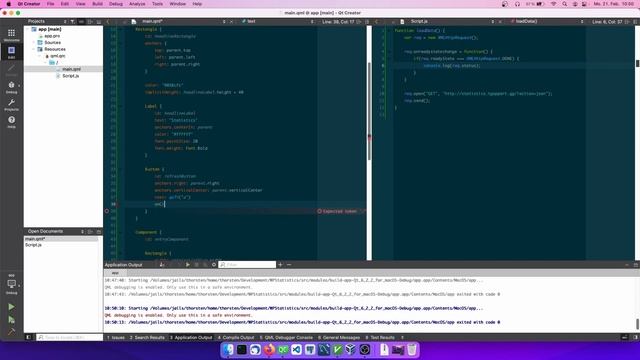640x360 pixels.
Task: Open Tools menu in menu bar
Action: [157, 4]
